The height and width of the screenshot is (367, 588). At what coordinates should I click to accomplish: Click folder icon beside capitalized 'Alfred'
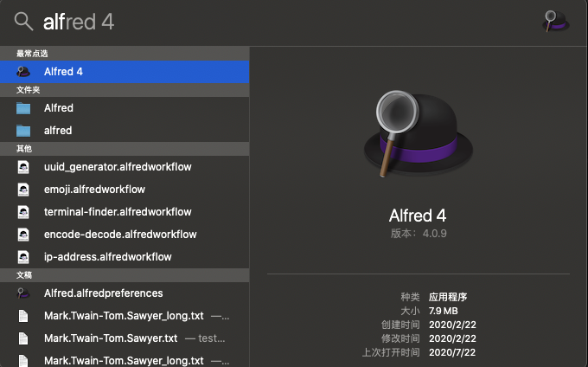tap(23, 108)
